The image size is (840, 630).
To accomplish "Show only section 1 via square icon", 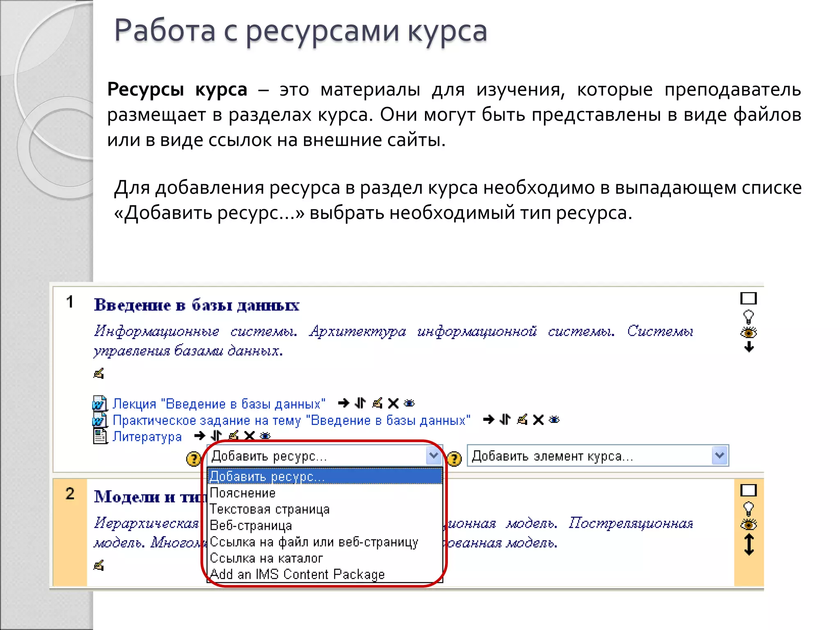I will click(749, 299).
